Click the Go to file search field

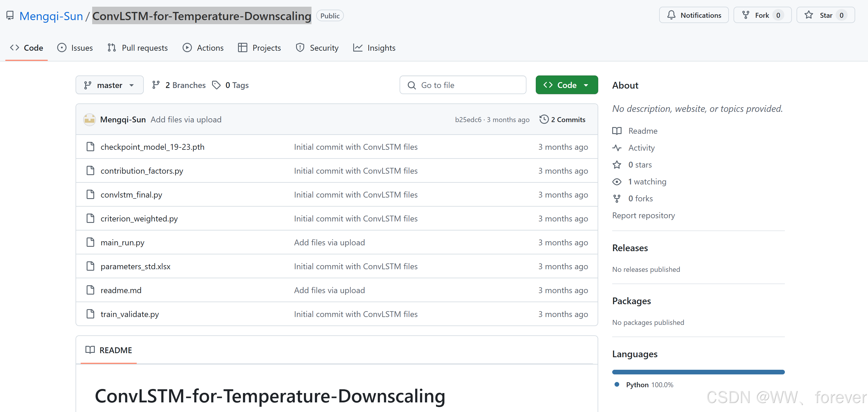[463, 85]
